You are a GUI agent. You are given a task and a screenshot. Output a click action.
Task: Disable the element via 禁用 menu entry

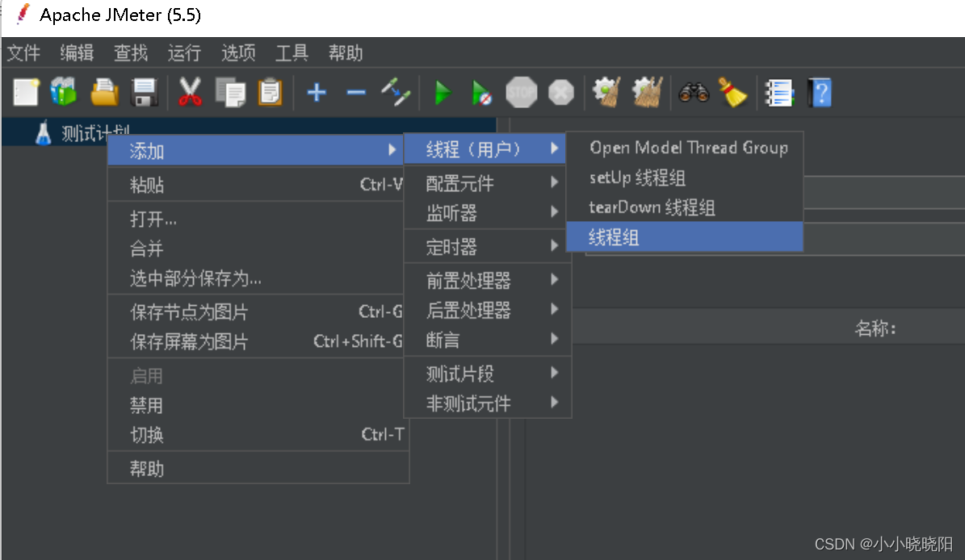click(146, 404)
